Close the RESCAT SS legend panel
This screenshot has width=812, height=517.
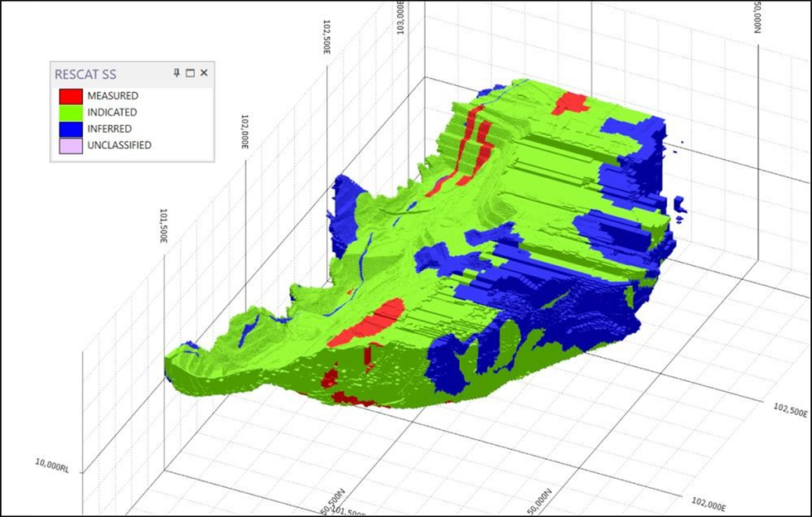[x=204, y=74]
